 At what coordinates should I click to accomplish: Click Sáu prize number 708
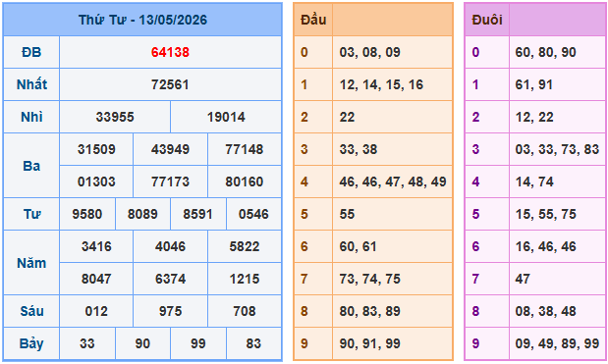(245, 311)
